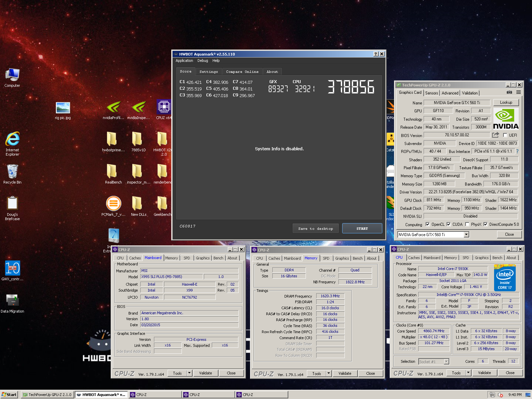Open the RealBench folder

[x=113, y=174]
